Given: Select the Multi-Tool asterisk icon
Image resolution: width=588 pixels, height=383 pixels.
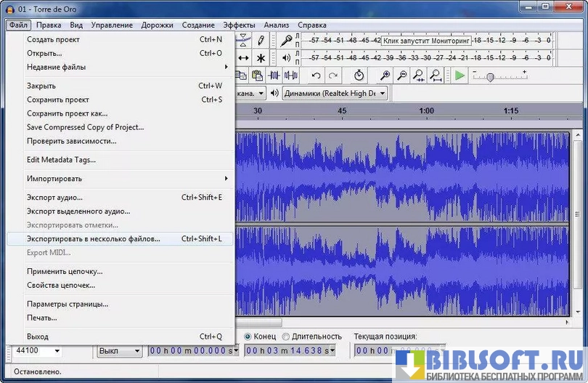Looking at the screenshot, I should (261, 58).
